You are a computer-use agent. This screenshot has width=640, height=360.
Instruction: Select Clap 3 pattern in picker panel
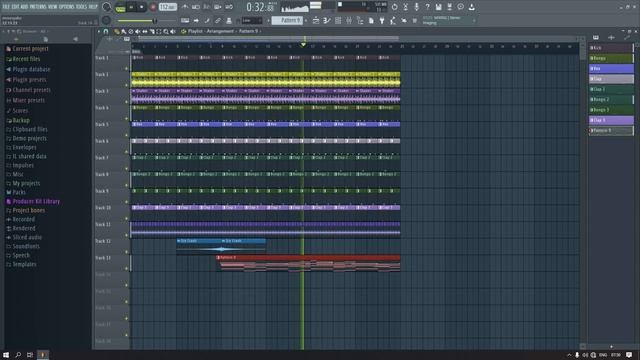611,120
